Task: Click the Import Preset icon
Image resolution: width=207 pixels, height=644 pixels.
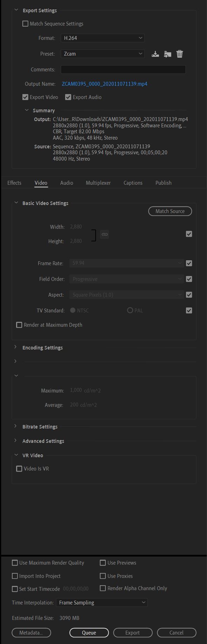Action: coord(168,54)
